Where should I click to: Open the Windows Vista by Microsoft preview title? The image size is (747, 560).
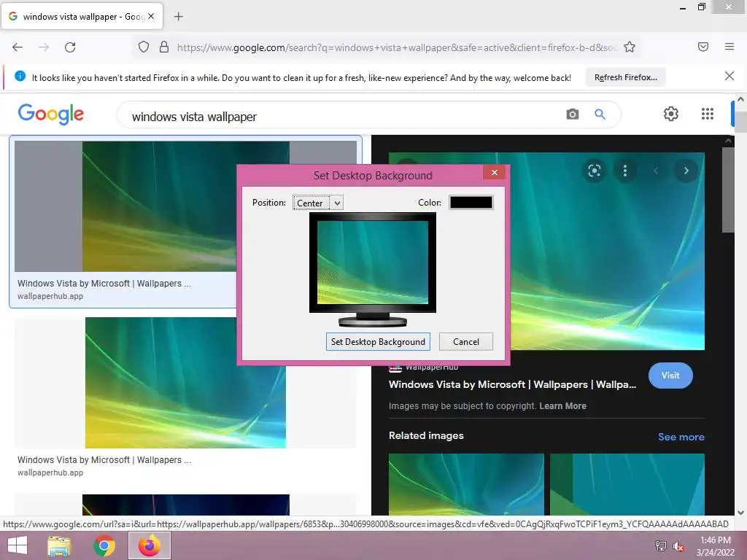tap(512, 385)
